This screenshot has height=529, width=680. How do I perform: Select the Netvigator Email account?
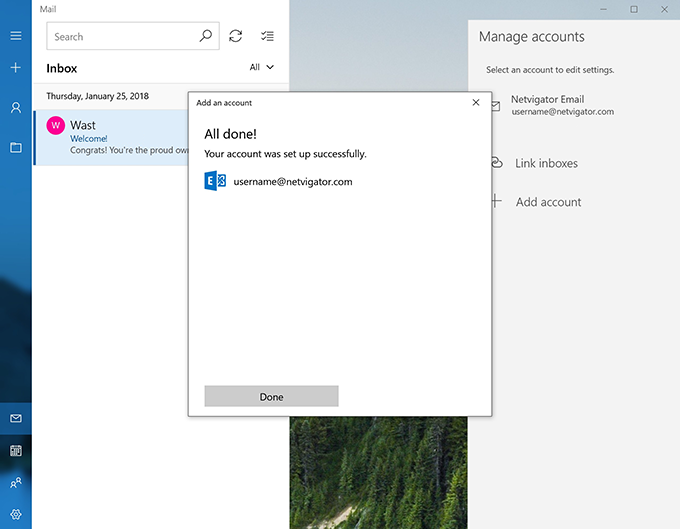tap(562, 105)
